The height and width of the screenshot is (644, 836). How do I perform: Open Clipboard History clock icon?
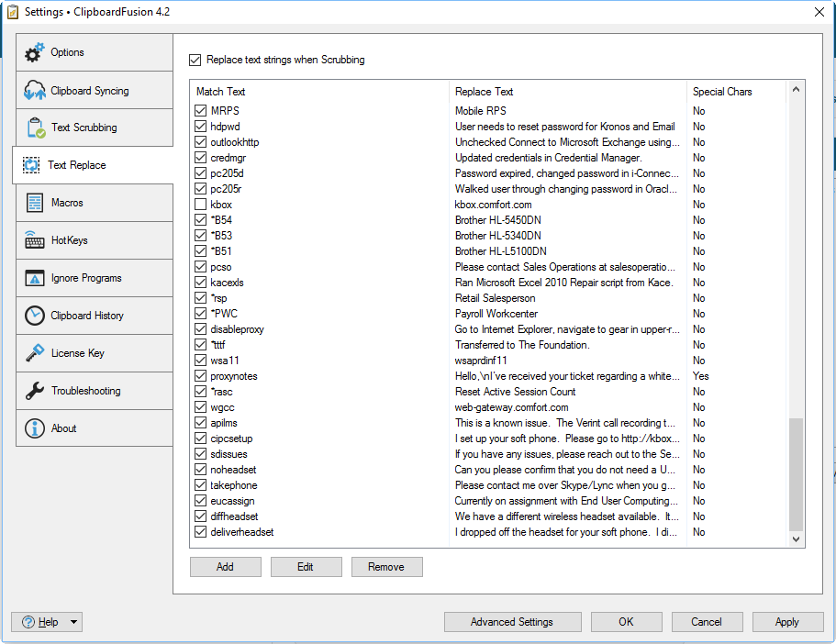point(35,316)
